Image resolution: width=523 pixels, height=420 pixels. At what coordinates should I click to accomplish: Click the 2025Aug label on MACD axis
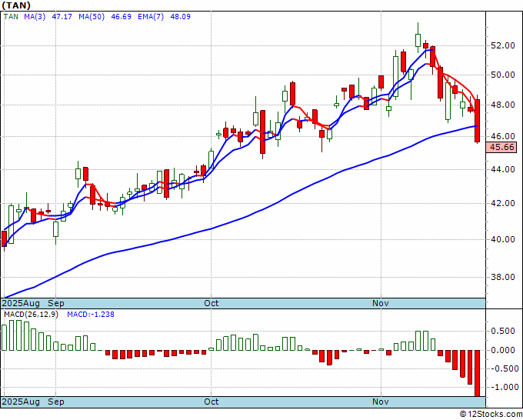[x=21, y=402]
